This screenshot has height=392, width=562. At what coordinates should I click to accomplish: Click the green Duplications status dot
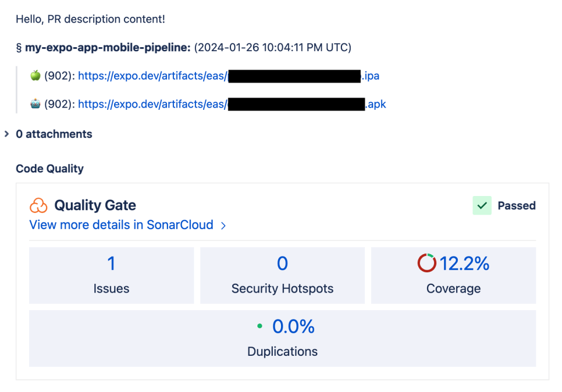[x=260, y=327]
